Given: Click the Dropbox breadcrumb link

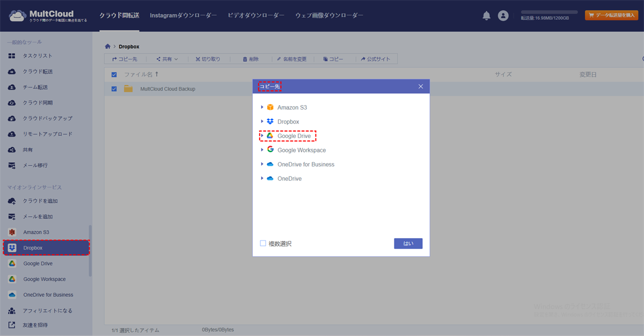Looking at the screenshot, I should [129, 47].
